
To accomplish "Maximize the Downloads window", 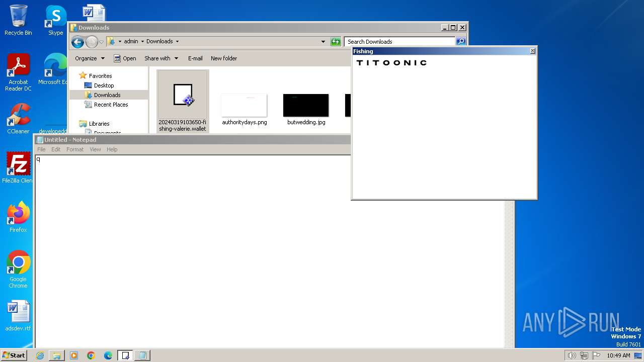I will (453, 28).
